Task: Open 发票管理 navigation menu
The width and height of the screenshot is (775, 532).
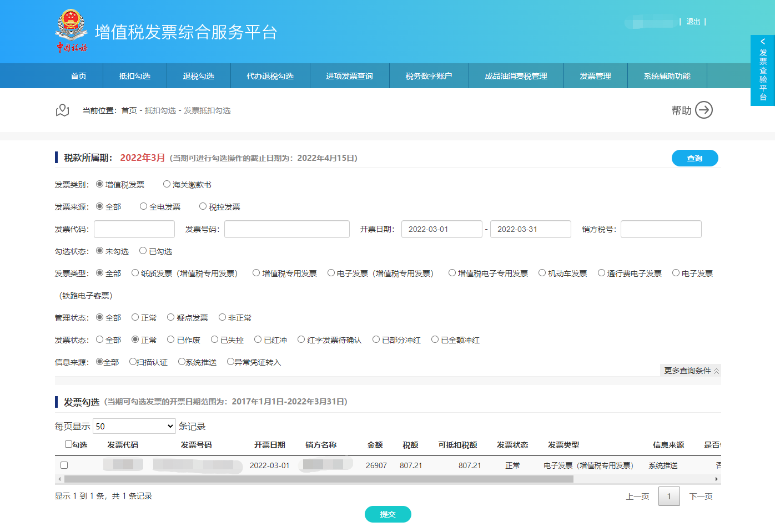Action: tap(596, 76)
